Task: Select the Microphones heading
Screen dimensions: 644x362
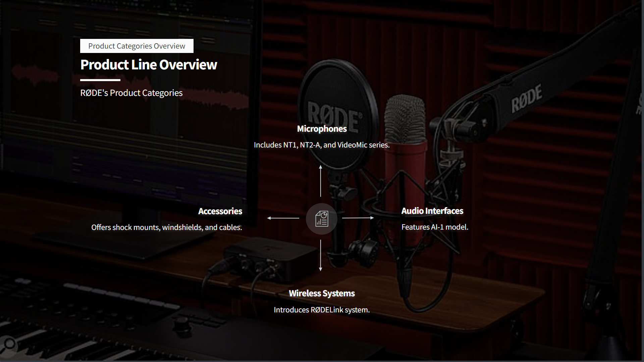Action: 322,129
